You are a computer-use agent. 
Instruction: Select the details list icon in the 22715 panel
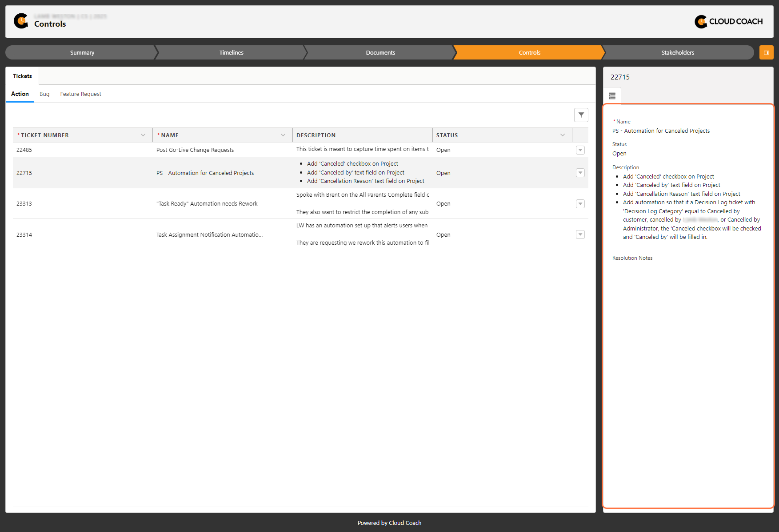pyautogui.click(x=612, y=95)
